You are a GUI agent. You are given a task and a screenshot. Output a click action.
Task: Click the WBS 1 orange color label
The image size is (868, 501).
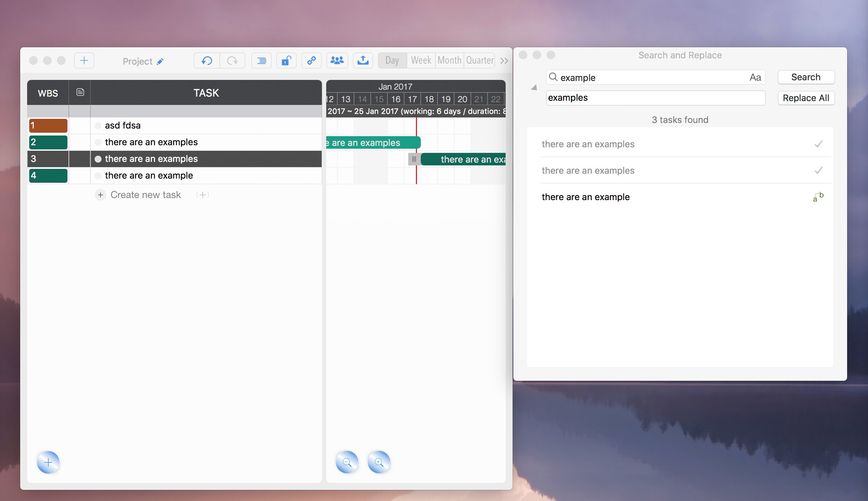point(48,126)
